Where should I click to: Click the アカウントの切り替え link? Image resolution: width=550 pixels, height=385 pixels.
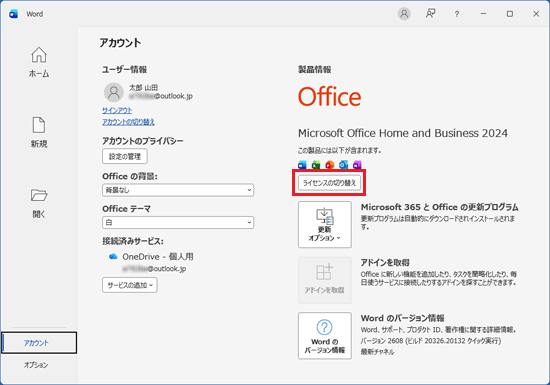pyautogui.click(x=128, y=122)
